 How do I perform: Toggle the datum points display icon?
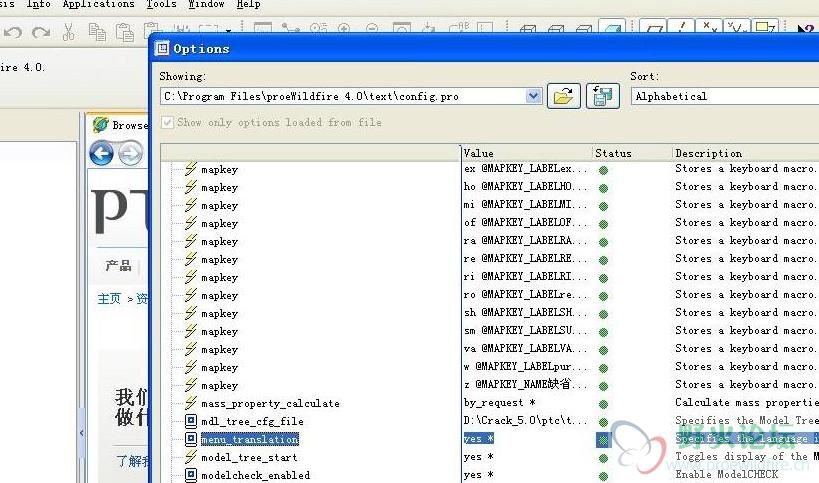point(709,27)
